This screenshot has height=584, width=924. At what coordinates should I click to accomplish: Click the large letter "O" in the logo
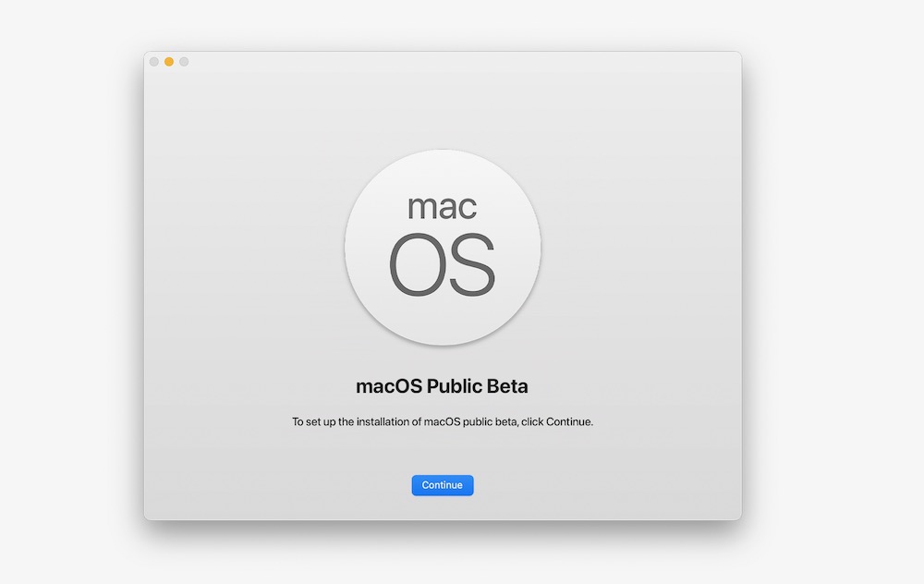pos(418,264)
